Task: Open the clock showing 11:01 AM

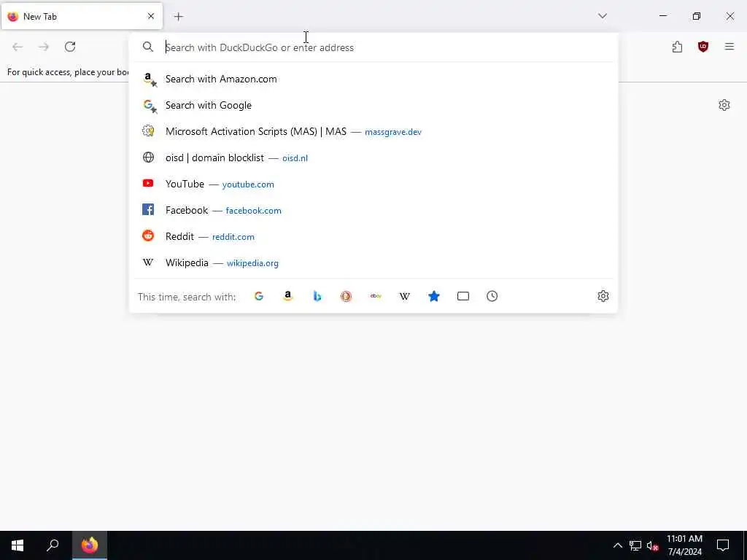Action: pyautogui.click(x=684, y=545)
